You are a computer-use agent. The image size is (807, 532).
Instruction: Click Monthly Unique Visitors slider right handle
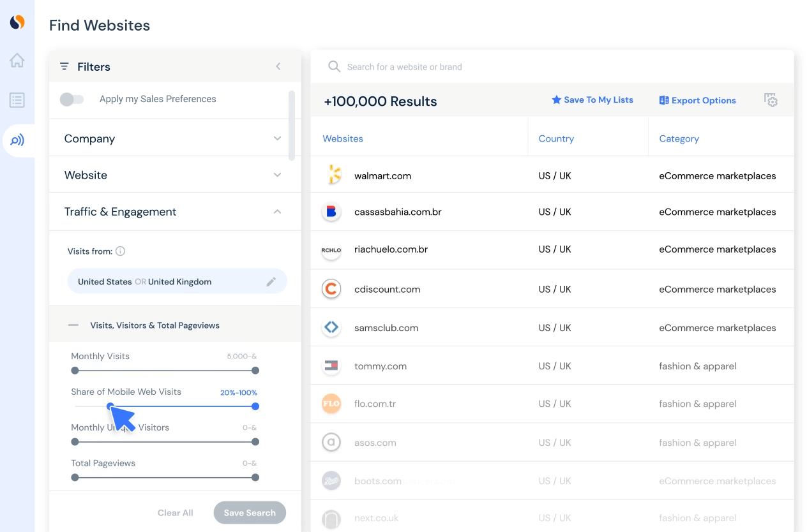[x=255, y=442]
